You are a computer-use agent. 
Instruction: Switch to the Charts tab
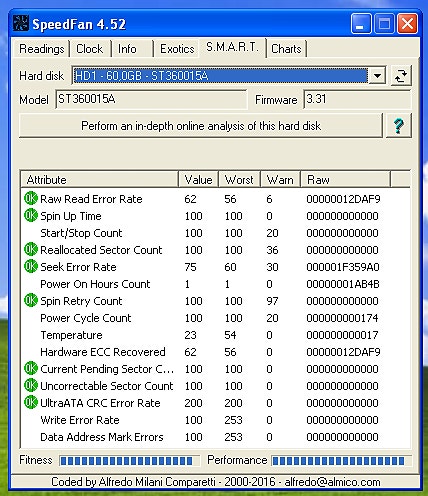pyautogui.click(x=286, y=49)
